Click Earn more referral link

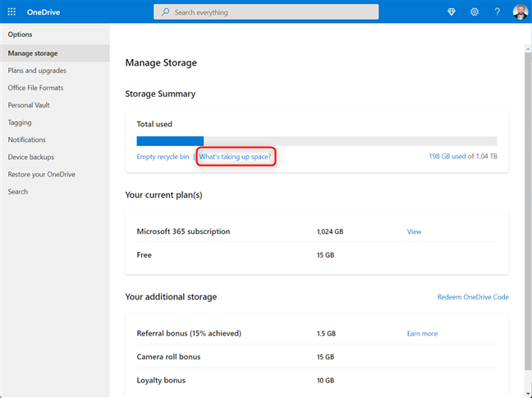click(422, 334)
